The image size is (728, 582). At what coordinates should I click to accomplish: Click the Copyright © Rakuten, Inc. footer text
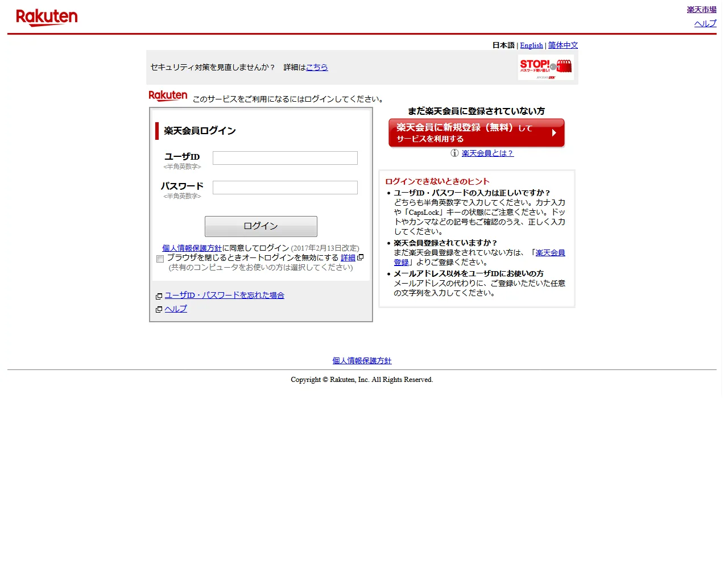[362, 380]
